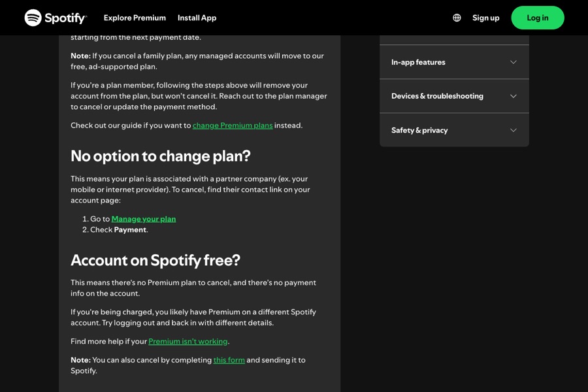Image resolution: width=588 pixels, height=392 pixels.
Task: Click the paragraph starting If you're a plan member
Action: tap(199, 96)
